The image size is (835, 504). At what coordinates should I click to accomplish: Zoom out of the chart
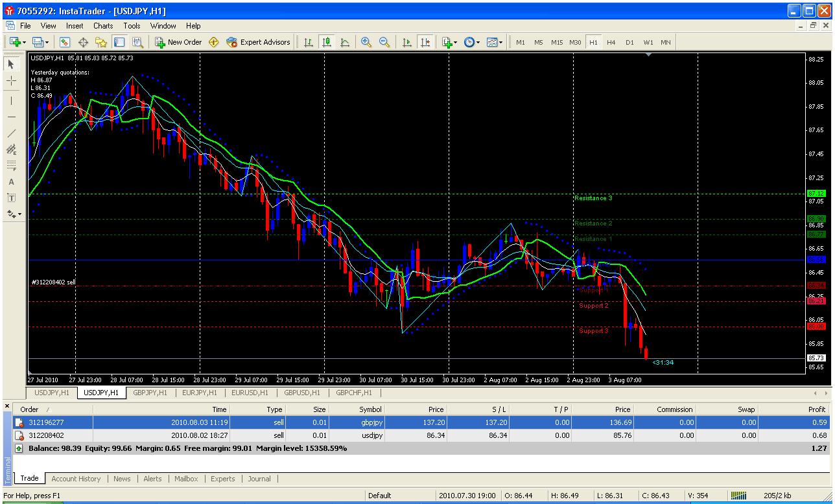coord(384,42)
